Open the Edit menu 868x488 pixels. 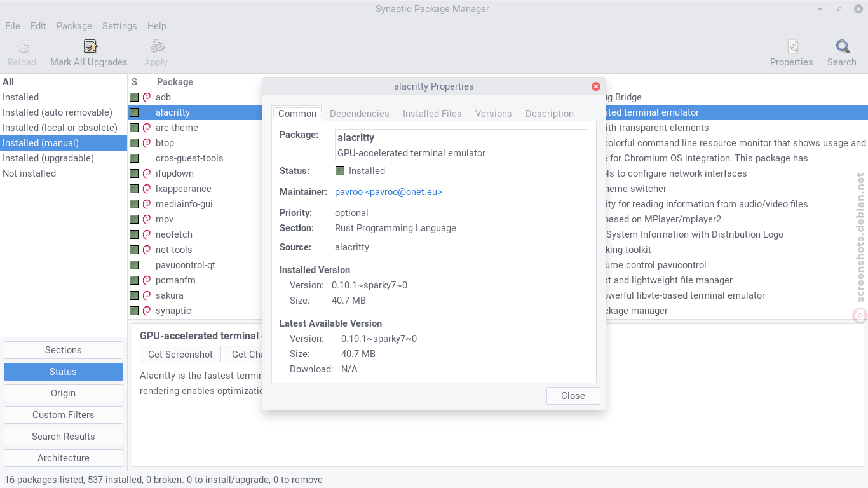[38, 26]
